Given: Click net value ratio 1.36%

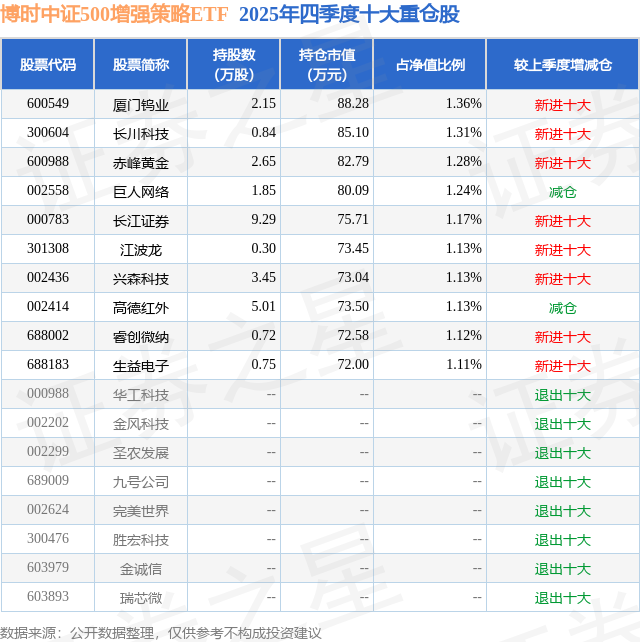Looking at the screenshot, I should click(464, 103).
